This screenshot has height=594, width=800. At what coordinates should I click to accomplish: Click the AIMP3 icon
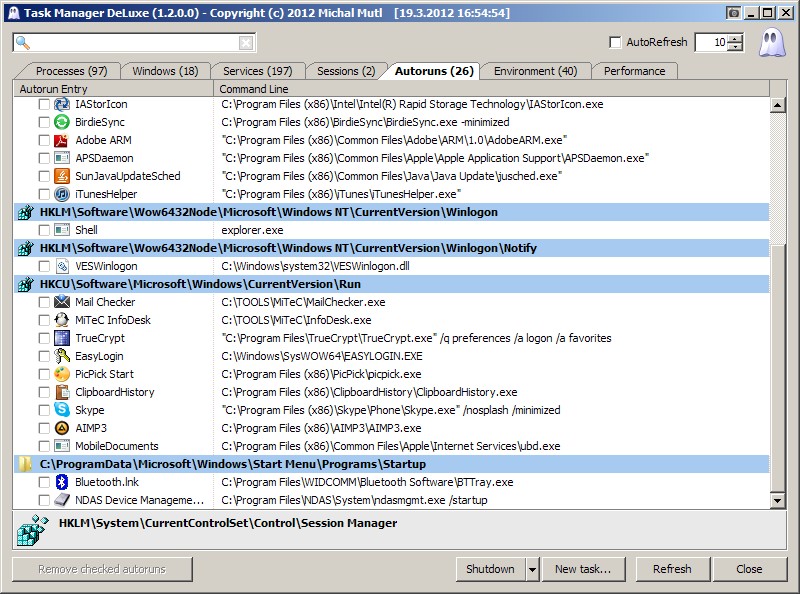62,428
